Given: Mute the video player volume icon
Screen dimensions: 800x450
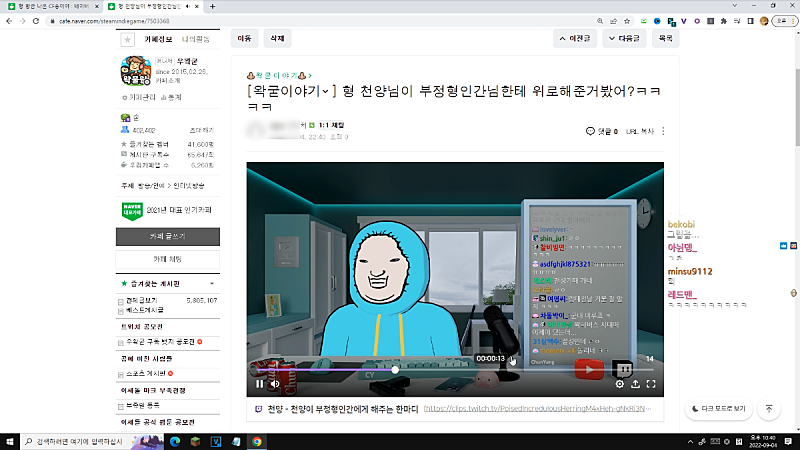Looking at the screenshot, I should pos(275,384).
